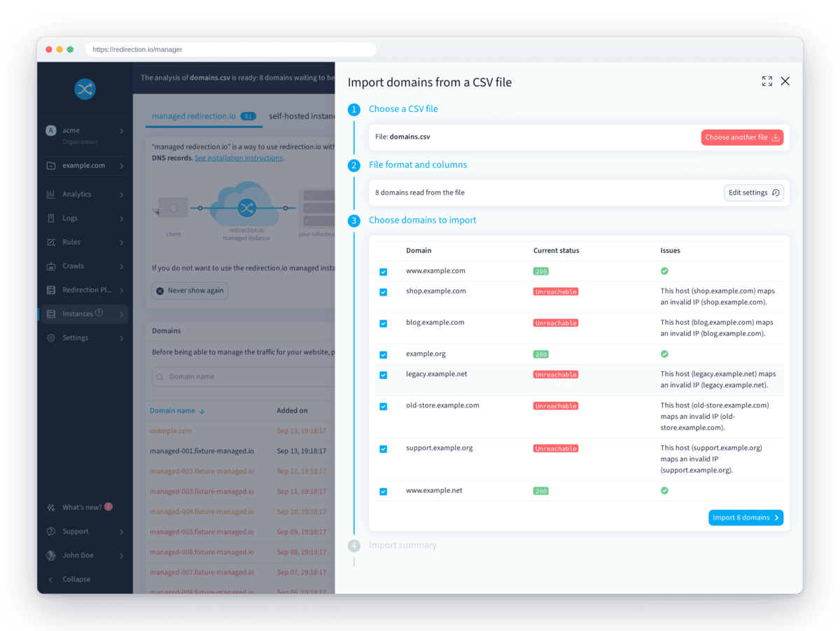The height and width of the screenshot is (631, 840).
Task: Click the green check icon for www.example.net
Action: pyautogui.click(x=664, y=491)
